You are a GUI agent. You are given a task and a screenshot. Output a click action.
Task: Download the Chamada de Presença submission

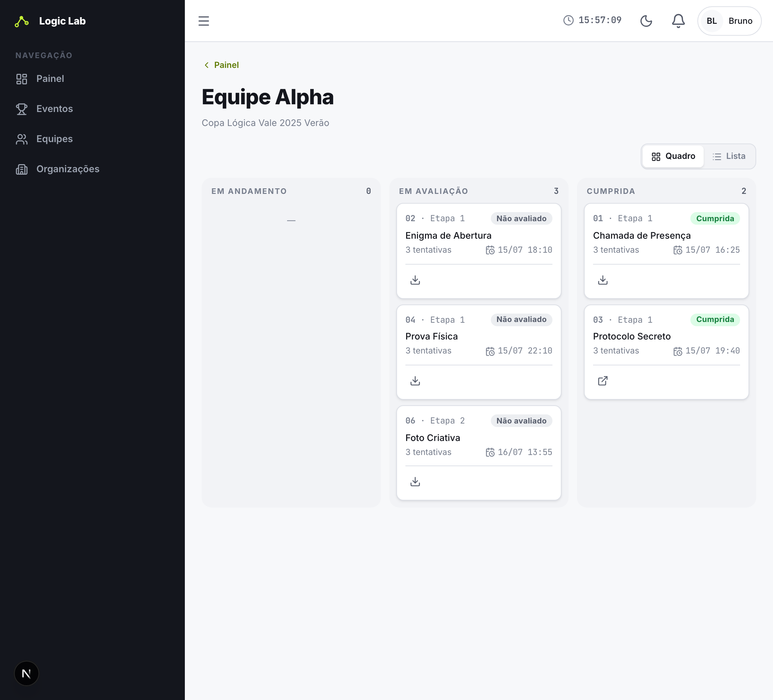(603, 280)
